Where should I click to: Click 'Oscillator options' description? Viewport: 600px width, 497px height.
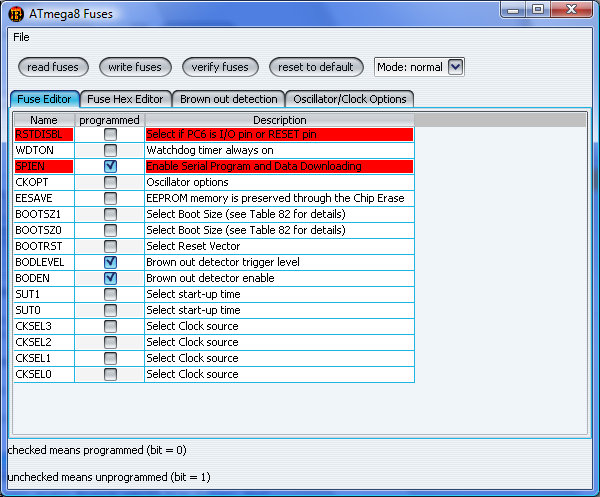pos(280,183)
